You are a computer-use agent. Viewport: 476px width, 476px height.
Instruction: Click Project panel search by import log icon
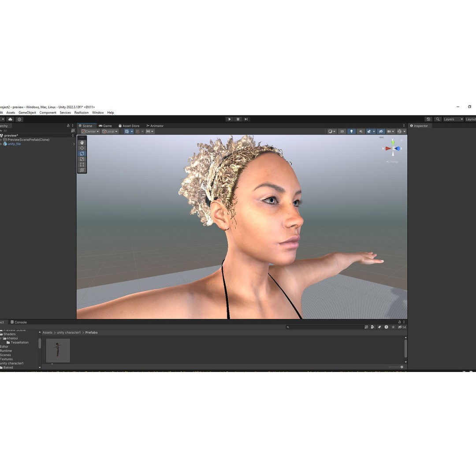tap(386, 327)
